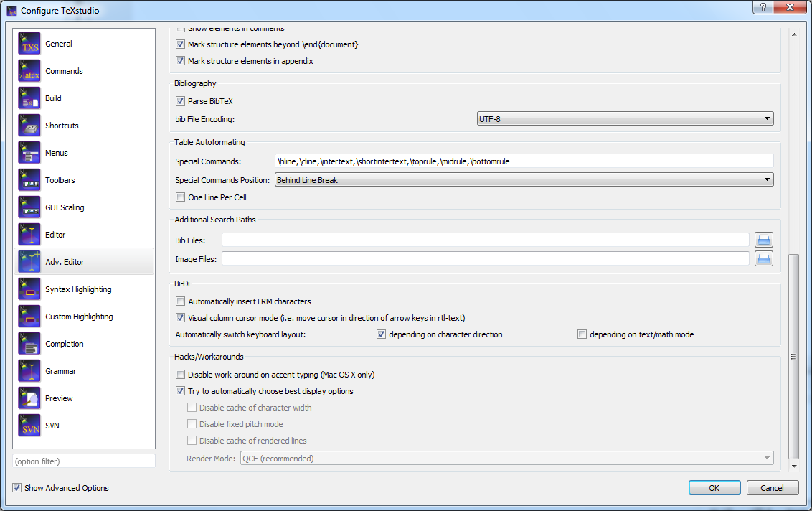The width and height of the screenshot is (812, 511).
Task: Click the scrollbar down arrow
Action: pyautogui.click(x=794, y=467)
